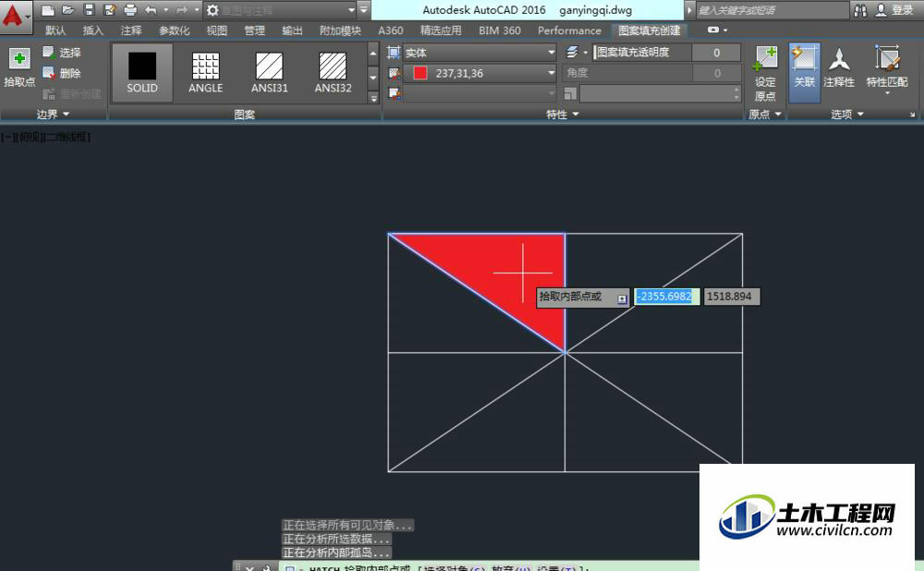Click the hatch scale icon
924x571 pixels.
(570, 93)
